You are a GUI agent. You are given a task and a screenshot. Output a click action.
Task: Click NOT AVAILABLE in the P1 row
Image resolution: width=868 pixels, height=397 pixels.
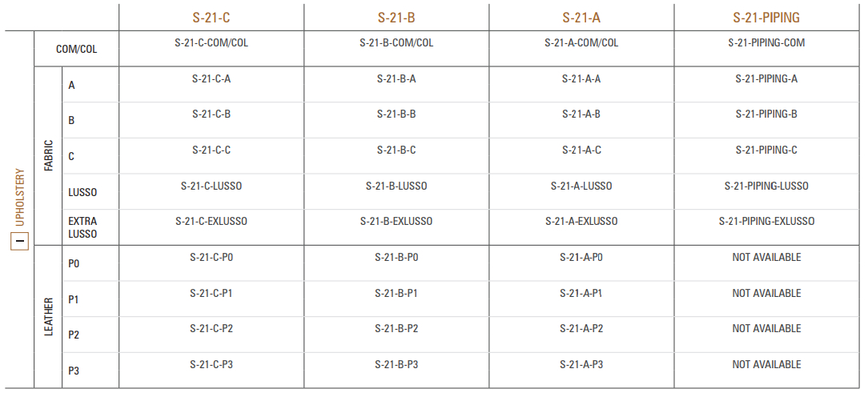tap(766, 294)
